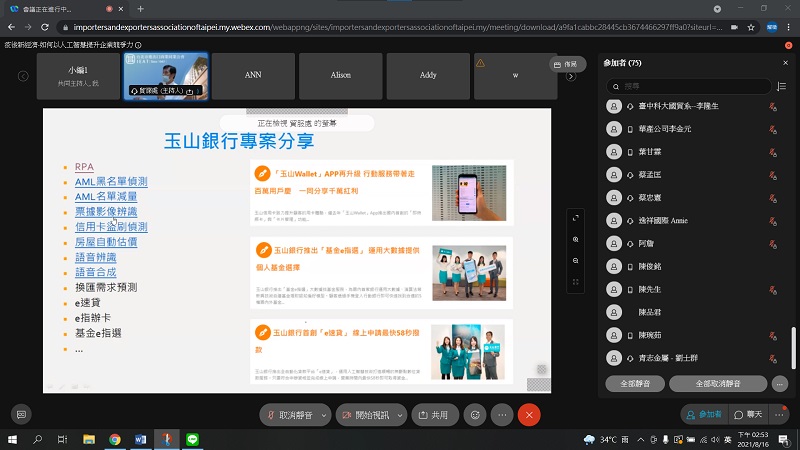
Task: Open more options ellipsis in meeting controls
Action: point(502,415)
